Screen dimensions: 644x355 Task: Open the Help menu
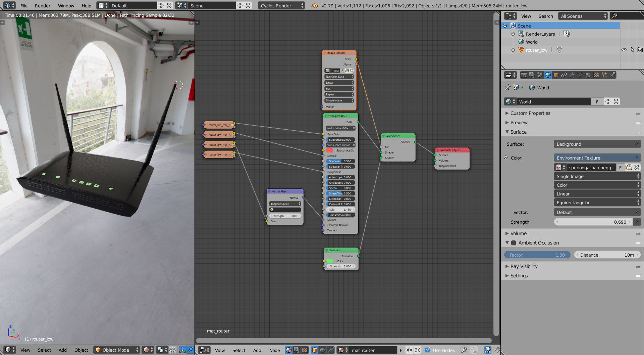[86, 6]
